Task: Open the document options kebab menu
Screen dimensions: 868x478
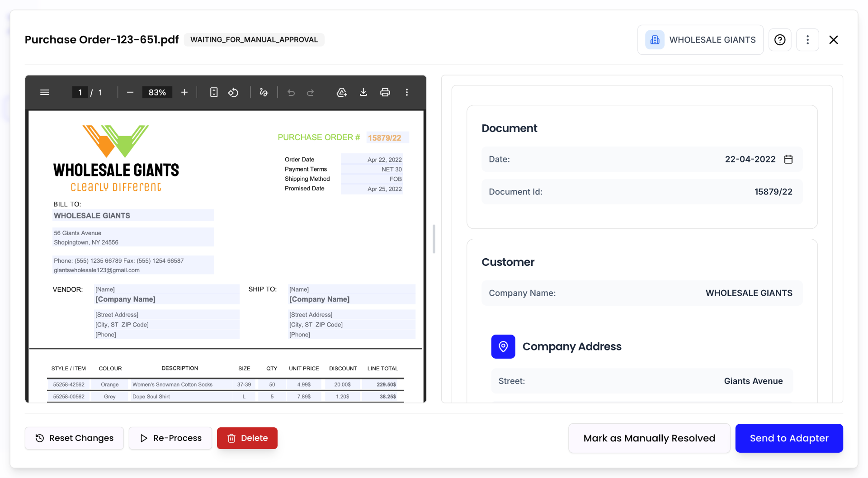Action: 807,40
